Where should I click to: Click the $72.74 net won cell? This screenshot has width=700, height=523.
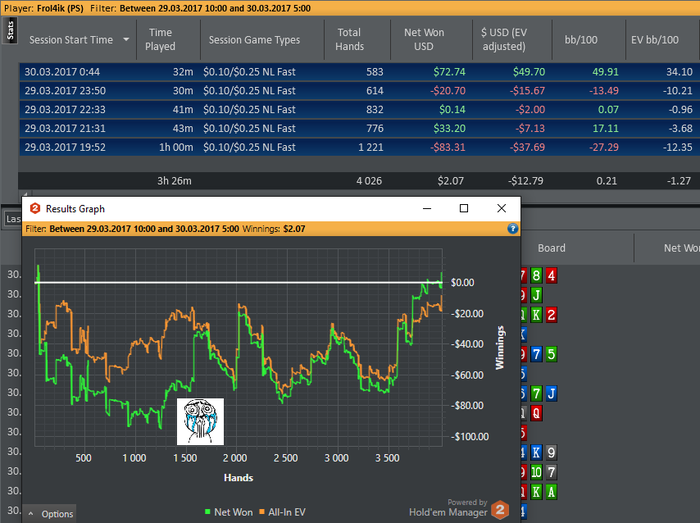449,72
